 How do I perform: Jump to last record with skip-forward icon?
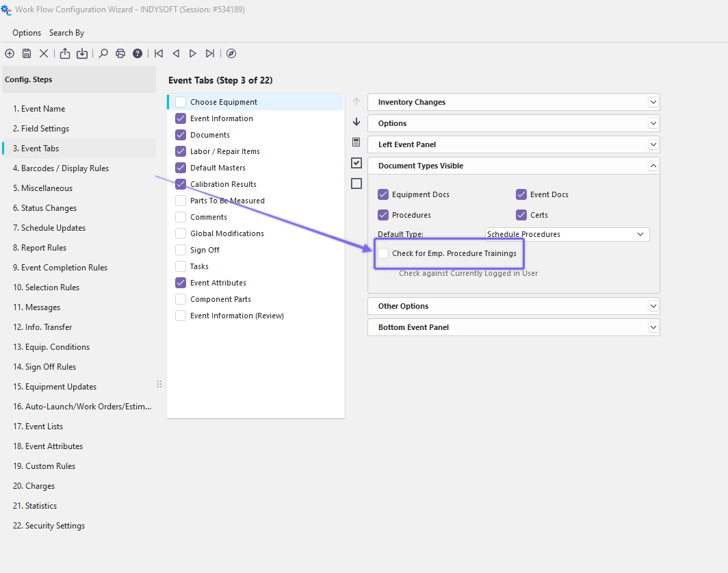click(x=210, y=53)
